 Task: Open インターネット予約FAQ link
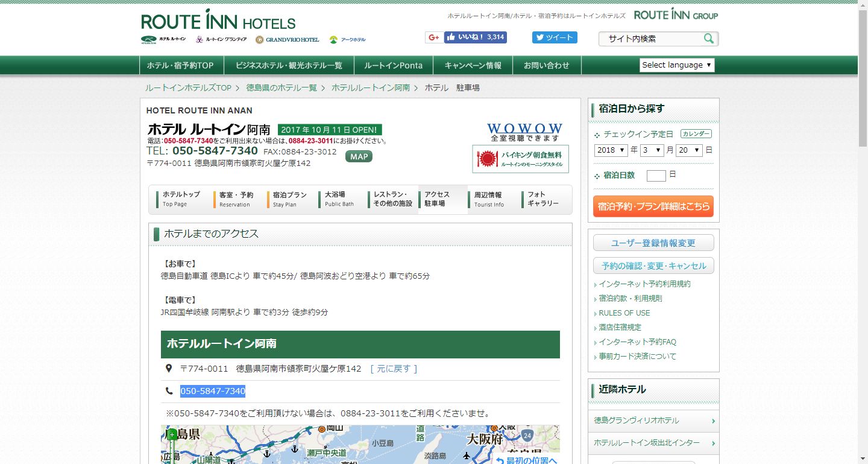[x=637, y=342]
